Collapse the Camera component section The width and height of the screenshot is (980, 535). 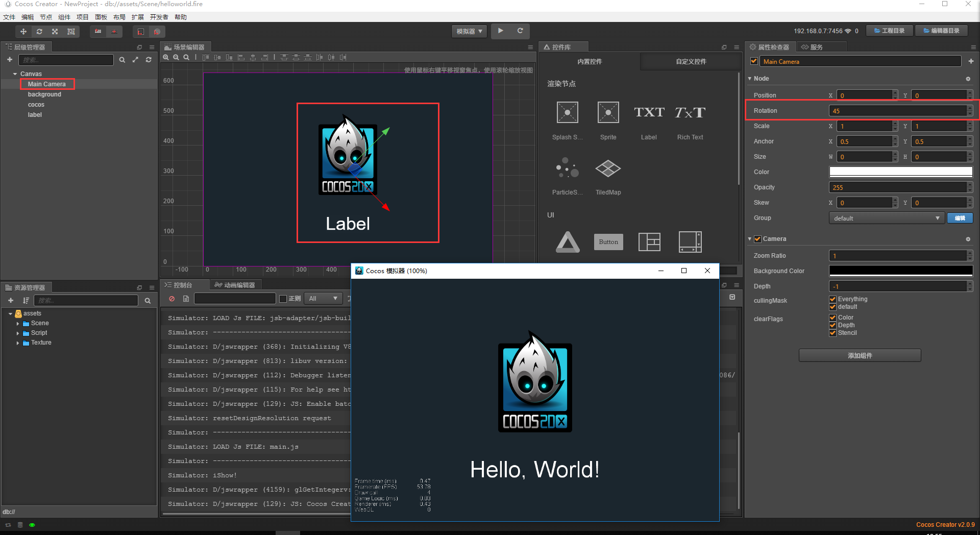point(750,239)
